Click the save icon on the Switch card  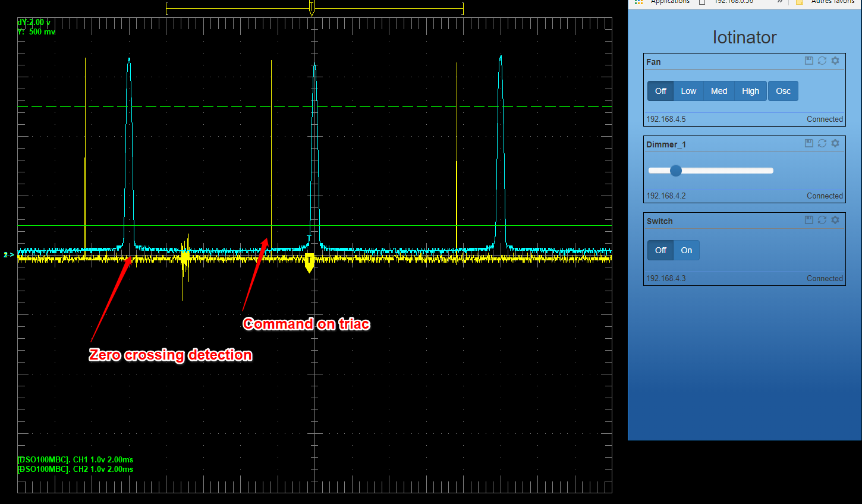tap(809, 220)
